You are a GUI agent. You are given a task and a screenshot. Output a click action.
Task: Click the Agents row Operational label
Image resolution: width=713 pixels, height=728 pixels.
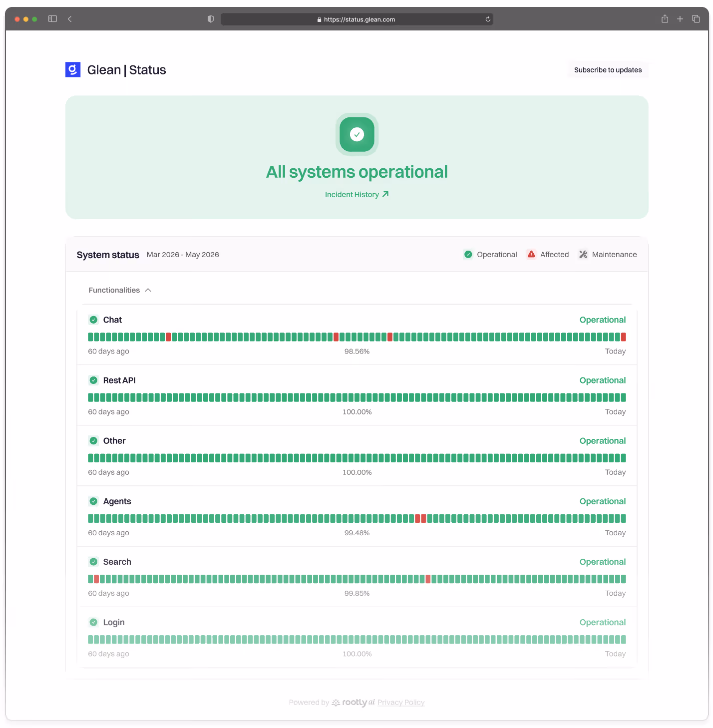(602, 501)
